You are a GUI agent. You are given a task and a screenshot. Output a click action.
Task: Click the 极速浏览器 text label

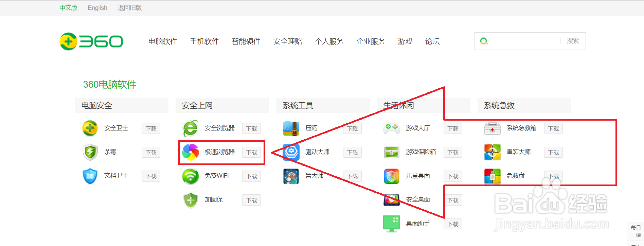220,152
